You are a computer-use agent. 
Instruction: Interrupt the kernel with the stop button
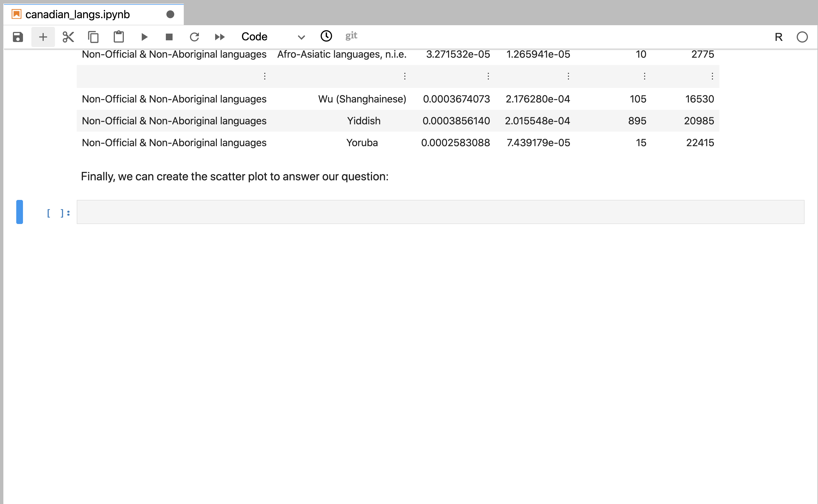pos(169,37)
